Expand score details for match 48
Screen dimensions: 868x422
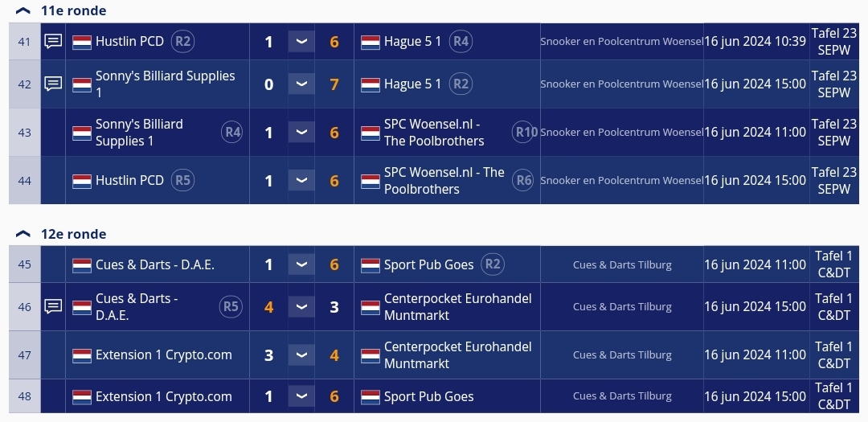[x=301, y=396]
